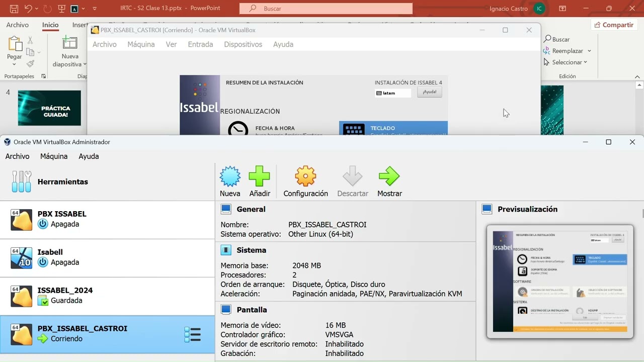Click the Reemplazar button
Screen dimensions: 644x362
563,51
